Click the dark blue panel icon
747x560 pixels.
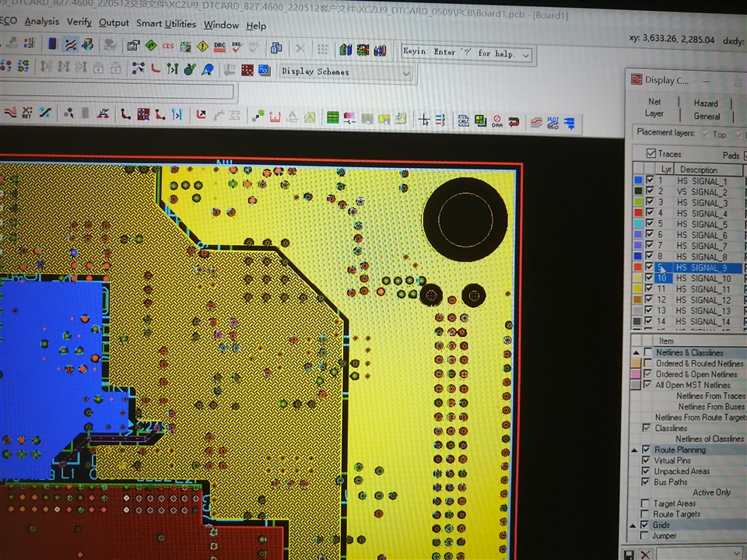52,44
